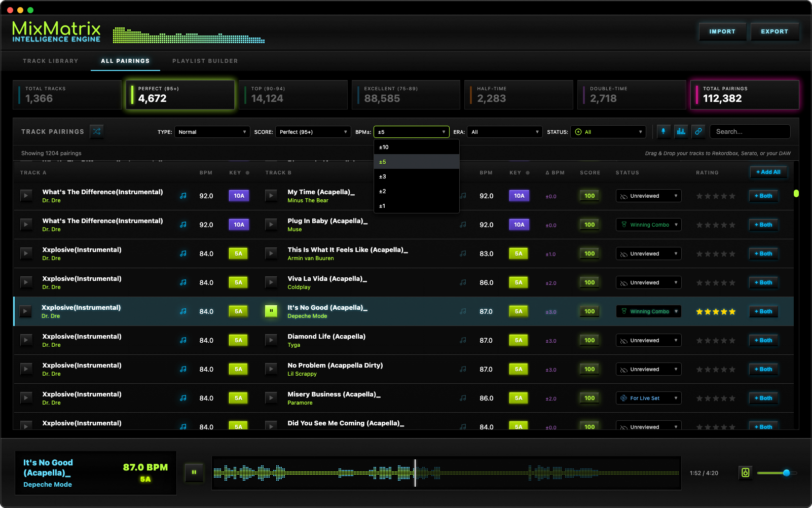
Task: Open the Type filter dropdown set to Normal
Action: [x=212, y=132]
